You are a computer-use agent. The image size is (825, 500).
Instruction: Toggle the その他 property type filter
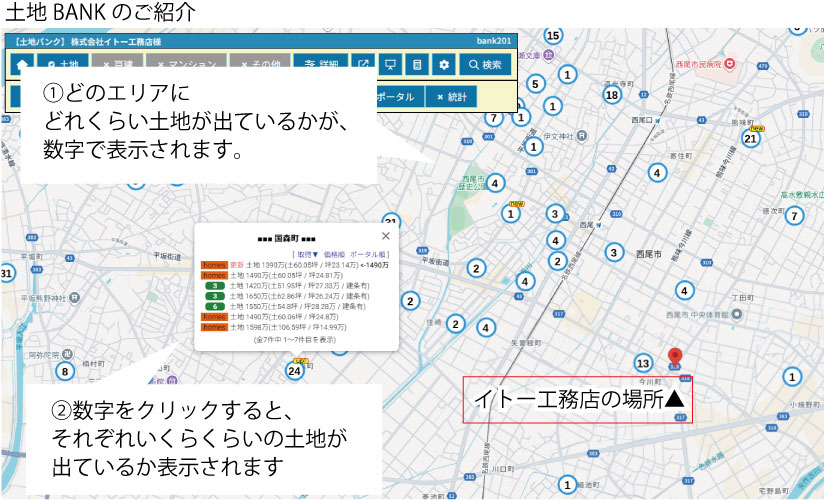[x=260, y=65]
